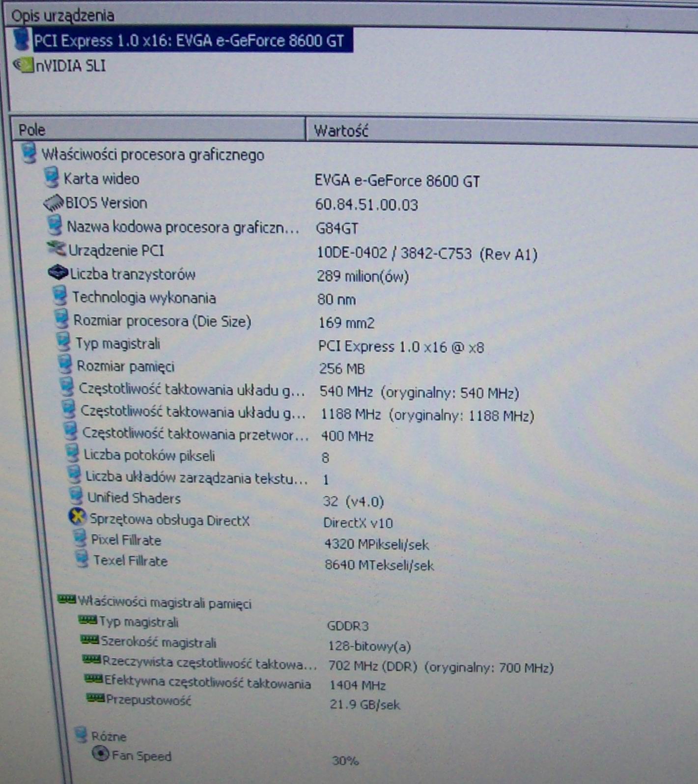The height and width of the screenshot is (784, 698).
Task: Click the memory icon beside GDDR3 Typ magistrali
Action: click(88, 620)
